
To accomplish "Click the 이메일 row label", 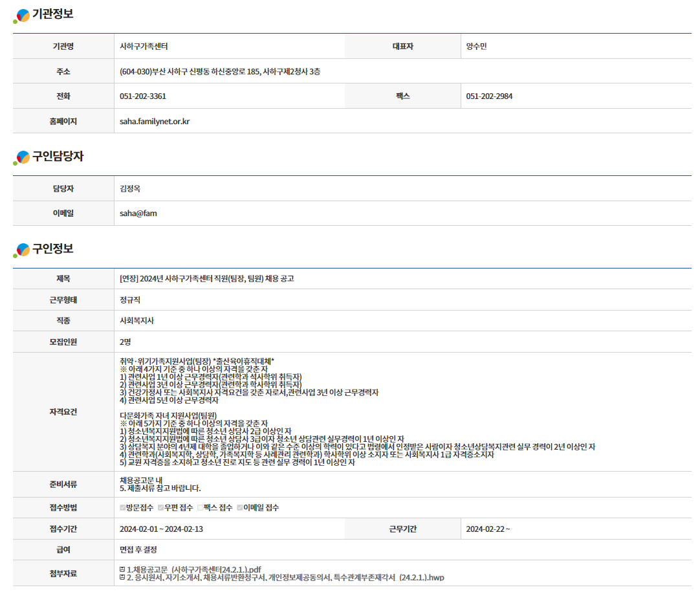I will (x=63, y=214).
